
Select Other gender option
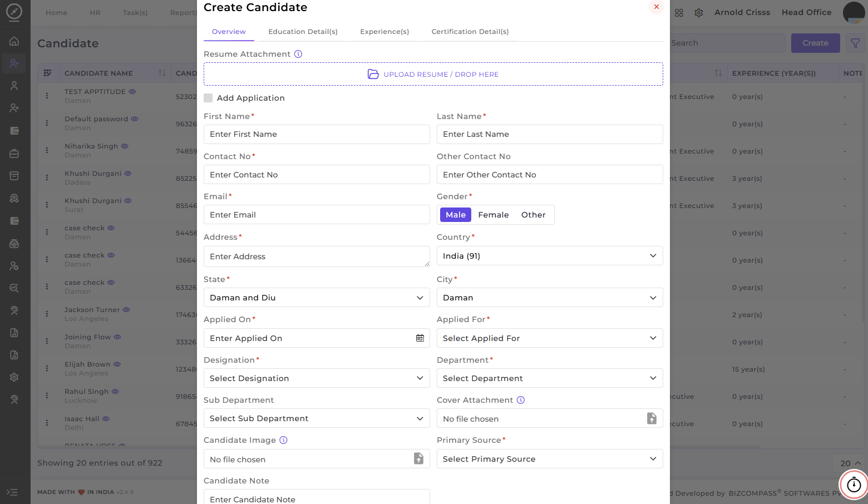click(533, 215)
